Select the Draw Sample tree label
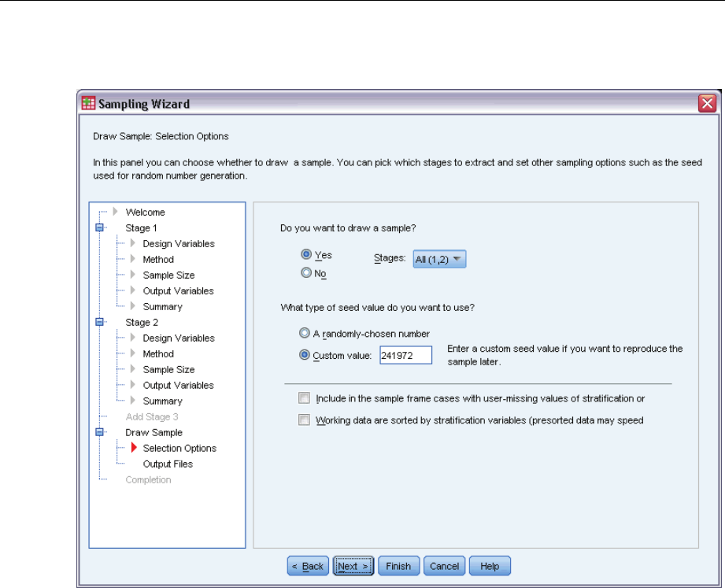Viewport: 725px width, 588px height. (154, 432)
